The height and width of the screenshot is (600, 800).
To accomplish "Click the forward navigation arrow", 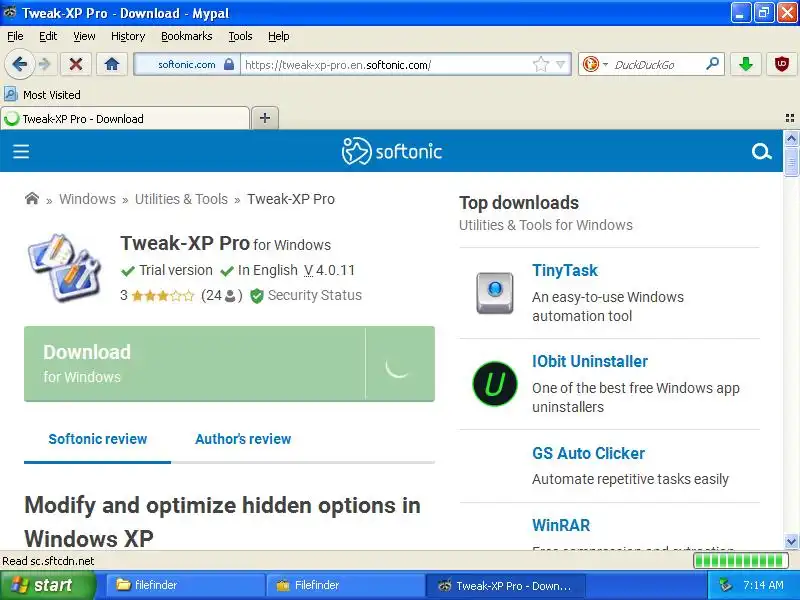I will 45,64.
